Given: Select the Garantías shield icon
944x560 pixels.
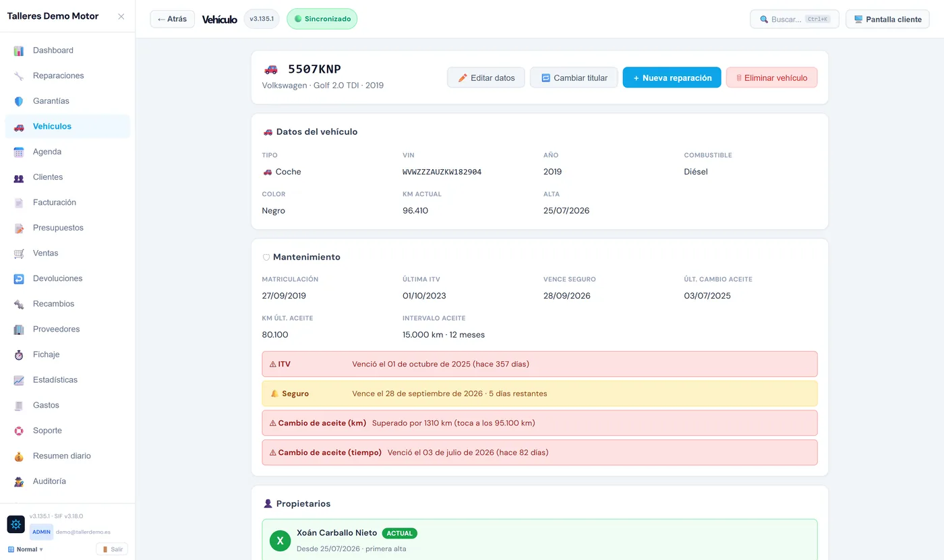Looking at the screenshot, I should click(x=19, y=101).
